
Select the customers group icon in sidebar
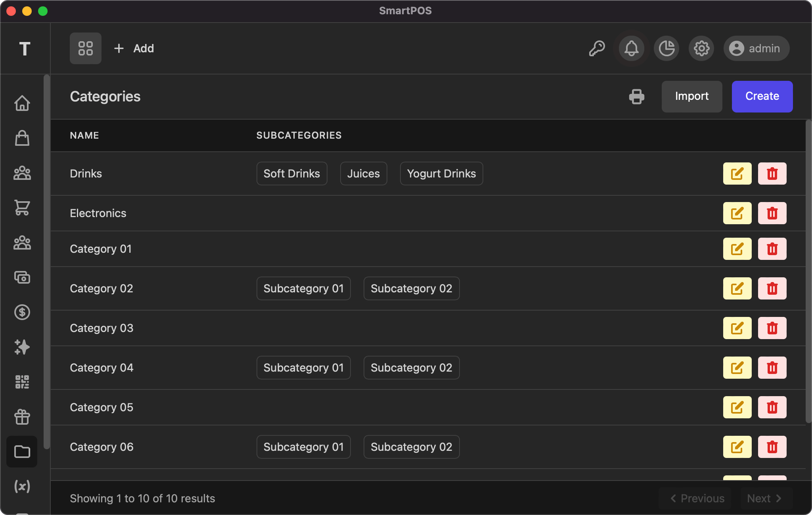[22, 173]
